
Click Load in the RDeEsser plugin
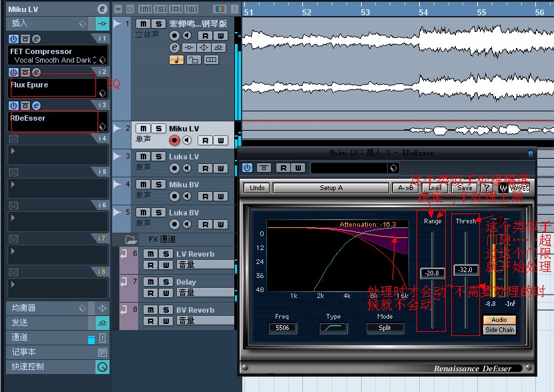coord(435,188)
